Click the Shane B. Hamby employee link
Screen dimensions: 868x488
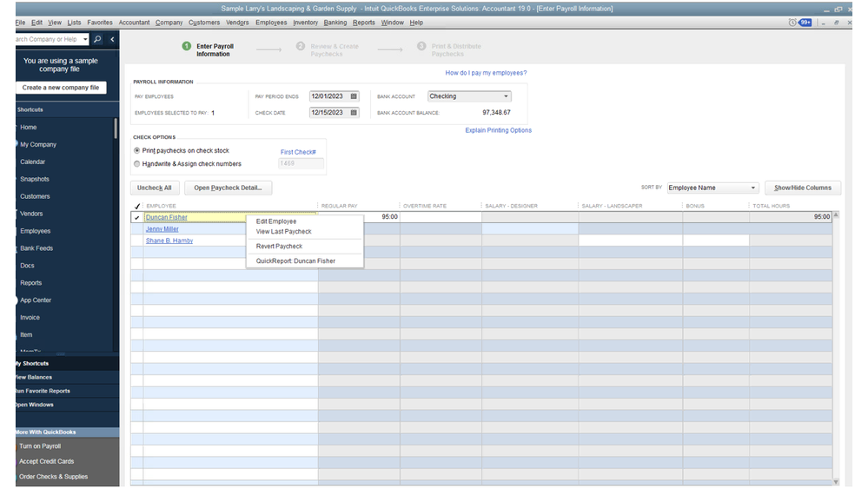pos(169,241)
